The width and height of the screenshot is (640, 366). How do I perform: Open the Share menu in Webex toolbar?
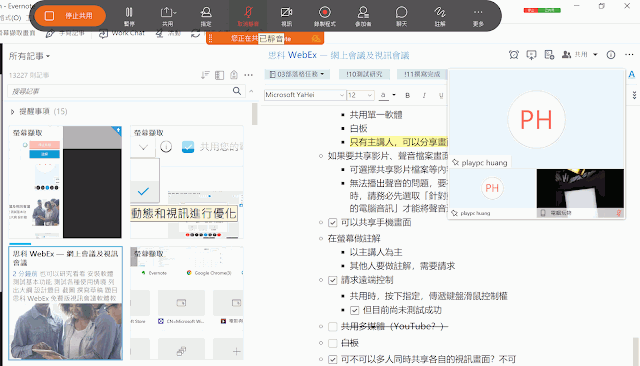pos(168,16)
